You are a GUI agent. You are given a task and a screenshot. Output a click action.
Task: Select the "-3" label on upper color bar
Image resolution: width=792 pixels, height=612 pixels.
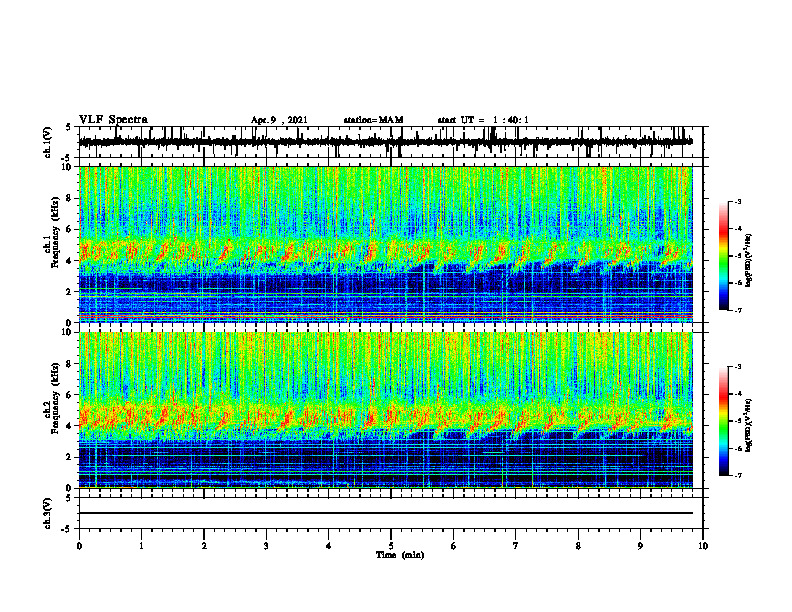[737, 201]
